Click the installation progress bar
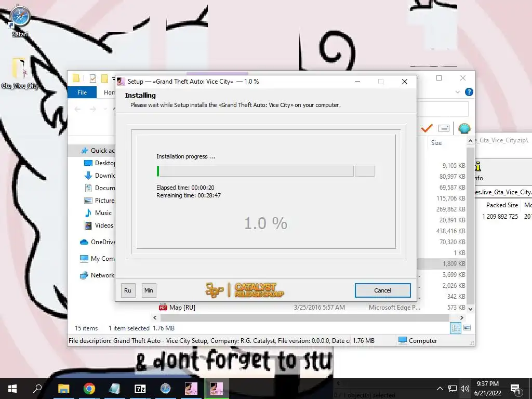 pos(255,171)
